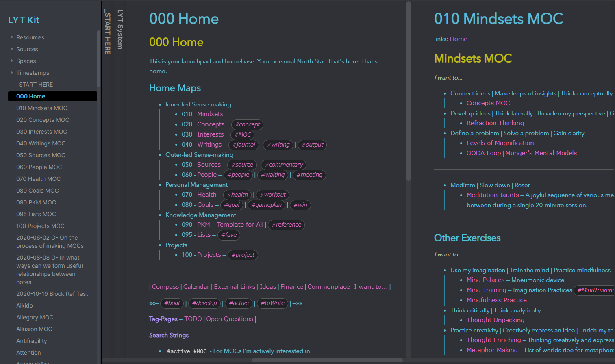The width and height of the screenshot is (615, 364).
Task: Click the horizontal scrollbar at bottom
Action: click(x=327, y=360)
